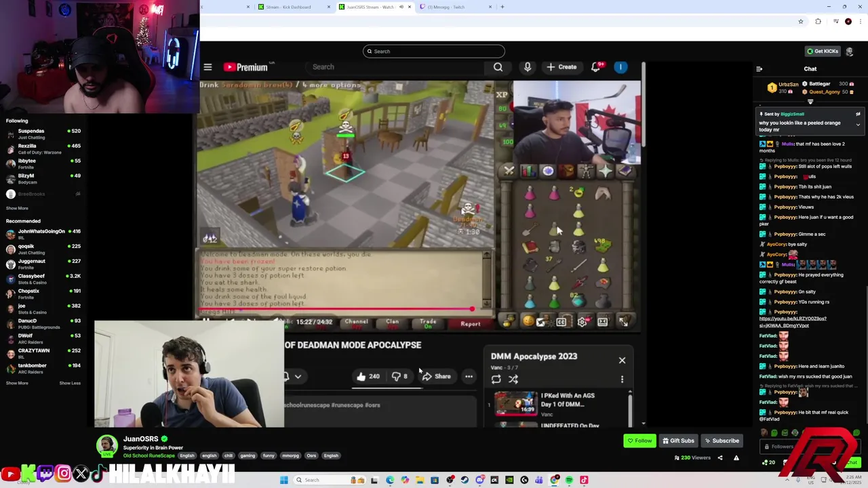Expand Show More under Following
Image resolution: width=868 pixels, height=488 pixels.
click(x=17, y=208)
